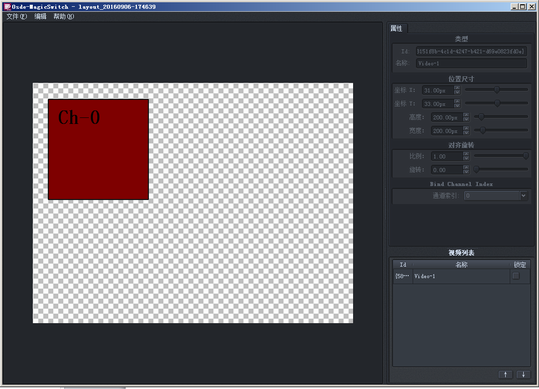Switch to the 属性 tab
The width and height of the screenshot is (539, 389).
(397, 29)
